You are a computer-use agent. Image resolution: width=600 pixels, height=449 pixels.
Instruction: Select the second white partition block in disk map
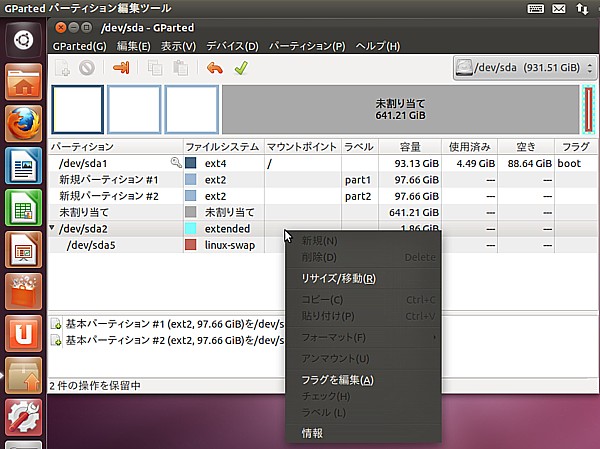134,109
